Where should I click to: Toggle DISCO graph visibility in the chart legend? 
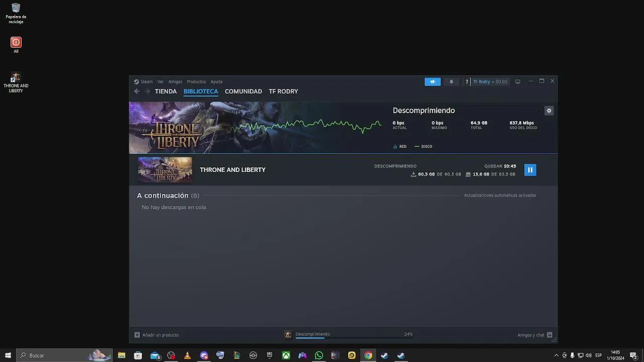(423, 146)
